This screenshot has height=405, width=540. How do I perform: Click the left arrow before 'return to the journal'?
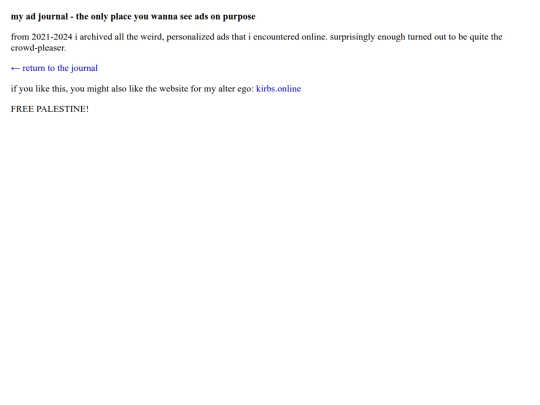tap(15, 69)
